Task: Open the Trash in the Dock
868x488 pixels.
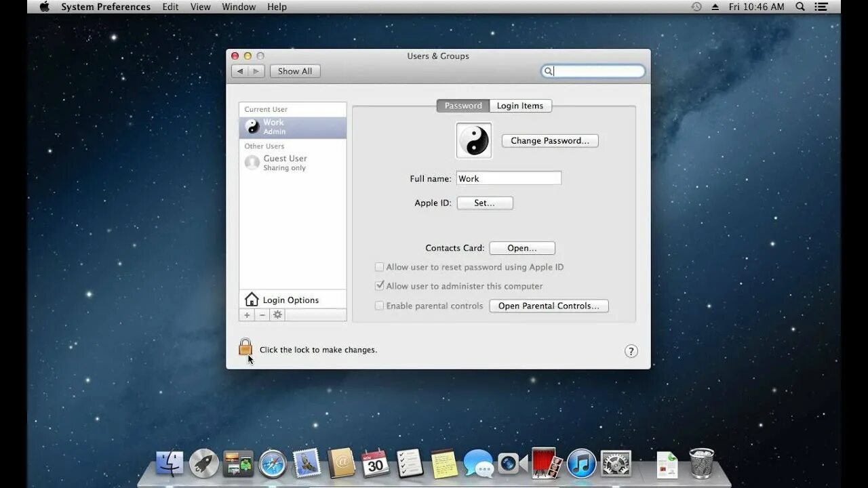Action: tap(702, 464)
